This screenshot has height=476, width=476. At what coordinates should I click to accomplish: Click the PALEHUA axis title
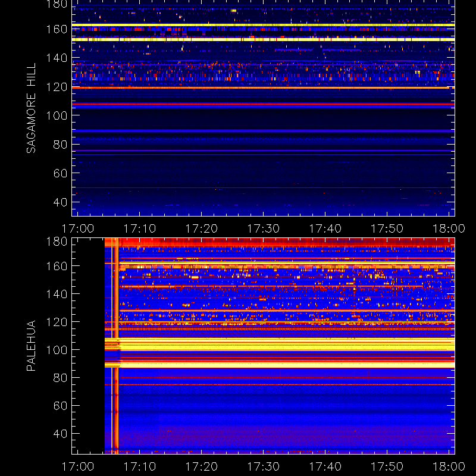31,346
